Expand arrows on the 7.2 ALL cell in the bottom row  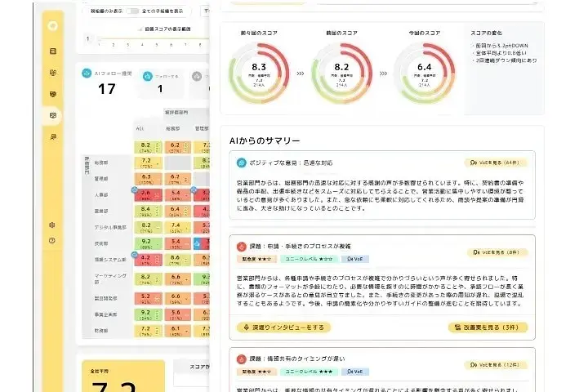coord(157,332)
